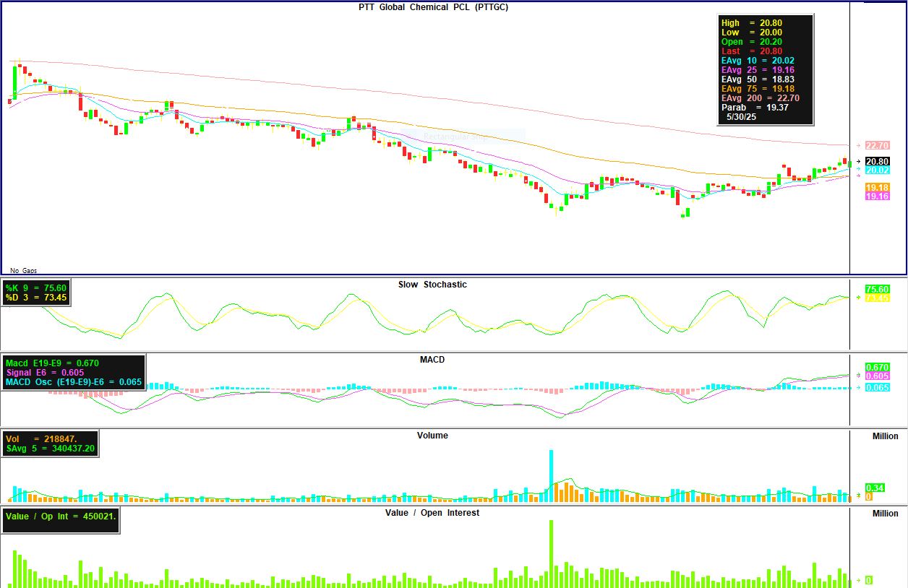Click the green 0.670 MACD axis tag
Screen dimensions: 908x588
(877, 368)
